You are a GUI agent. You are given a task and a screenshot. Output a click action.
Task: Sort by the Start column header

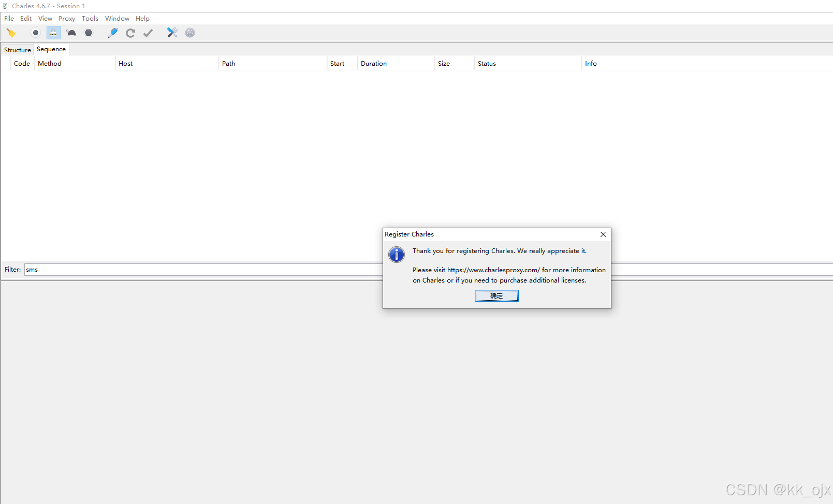[x=342, y=64]
